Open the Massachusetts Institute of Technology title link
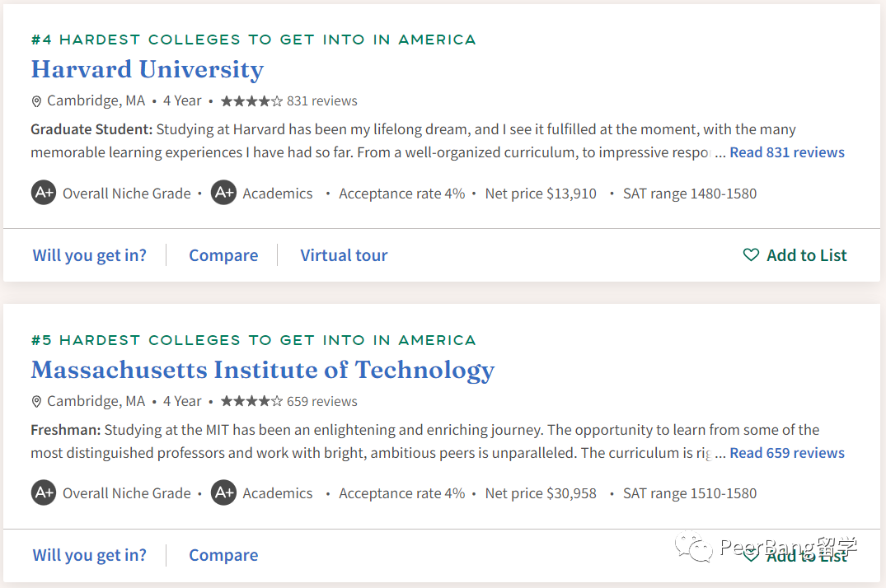This screenshot has width=886, height=588. click(263, 370)
